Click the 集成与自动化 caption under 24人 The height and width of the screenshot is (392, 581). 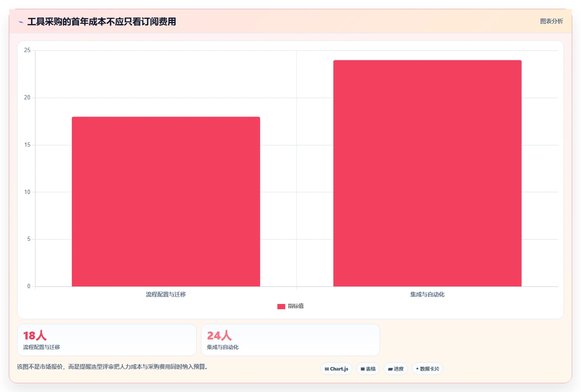click(x=223, y=347)
